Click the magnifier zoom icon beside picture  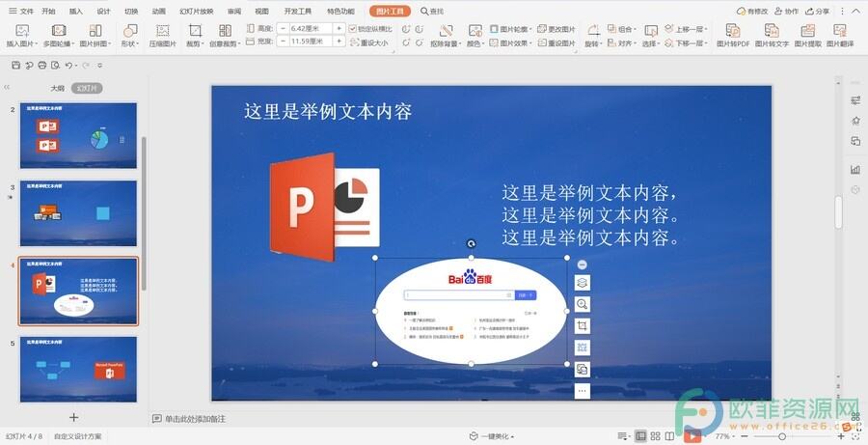(582, 304)
